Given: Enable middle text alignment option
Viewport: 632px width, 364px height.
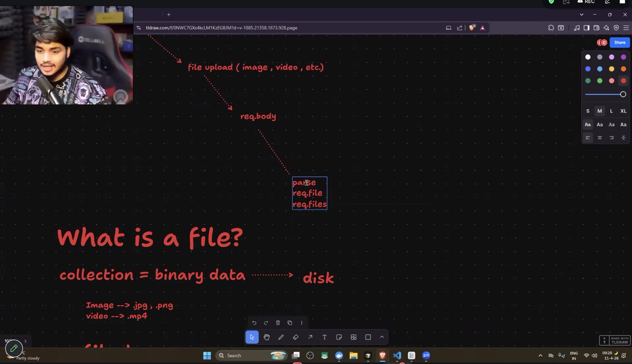Looking at the screenshot, I should [x=599, y=137].
